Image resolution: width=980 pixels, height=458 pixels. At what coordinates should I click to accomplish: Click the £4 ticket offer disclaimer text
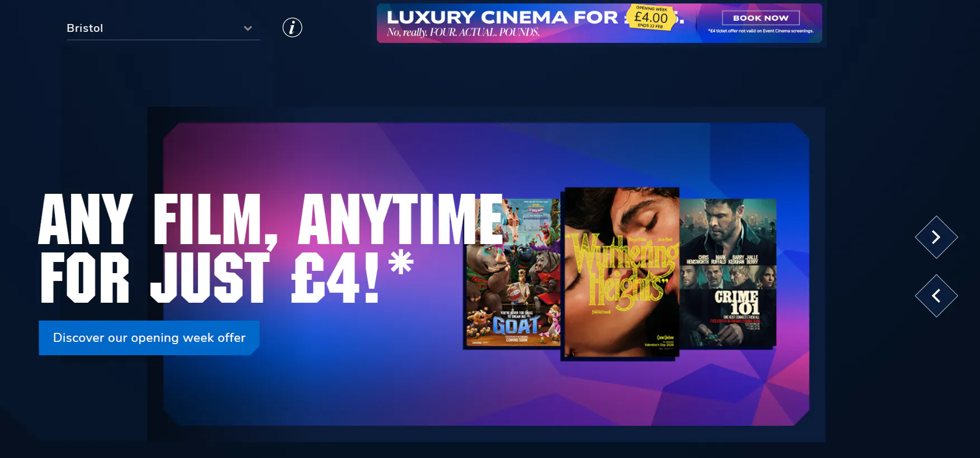pos(760,31)
